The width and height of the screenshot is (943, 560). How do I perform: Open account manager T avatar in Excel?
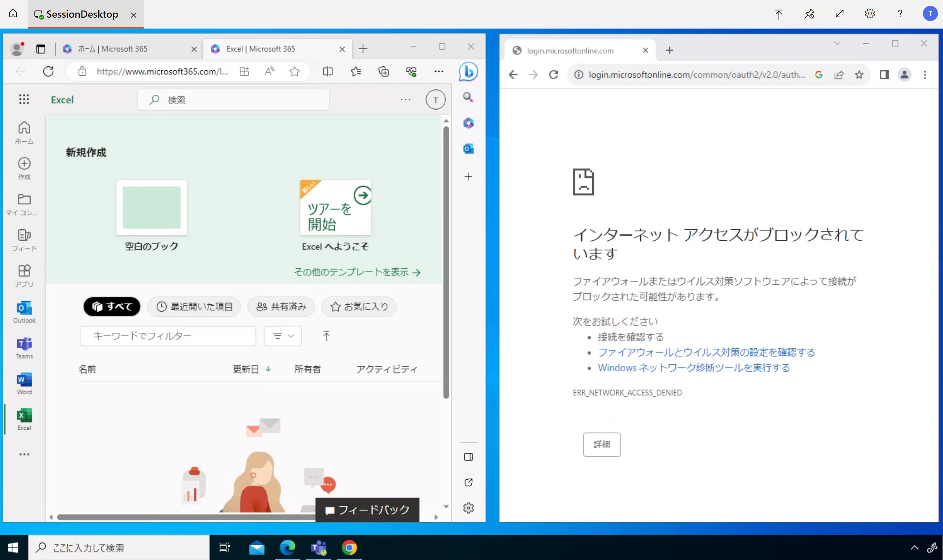[436, 100]
